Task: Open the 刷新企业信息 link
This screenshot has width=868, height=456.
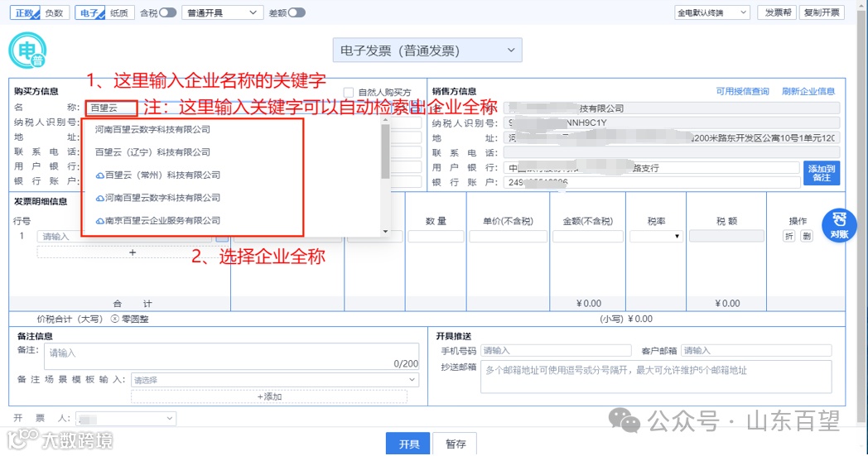Action: coord(808,91)
